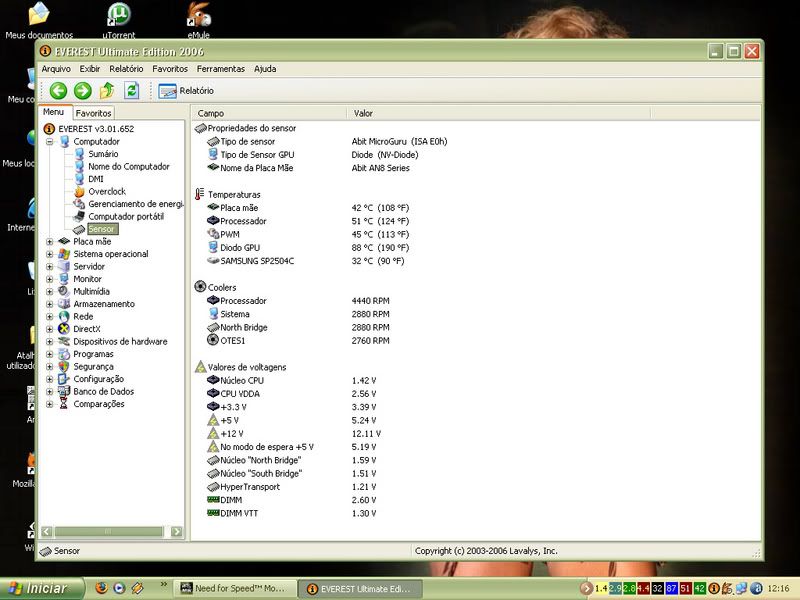Open the Sumário page icon

(80, 154)
